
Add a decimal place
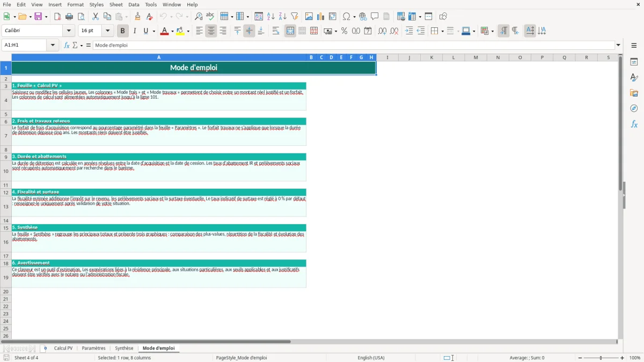click(x=382, y=31)
